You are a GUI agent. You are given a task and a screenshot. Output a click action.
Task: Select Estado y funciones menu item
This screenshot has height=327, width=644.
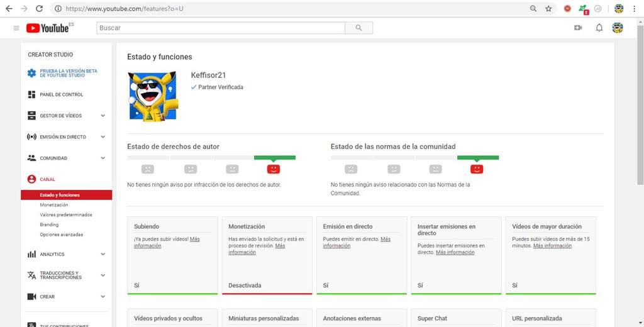tap(66, 195)
